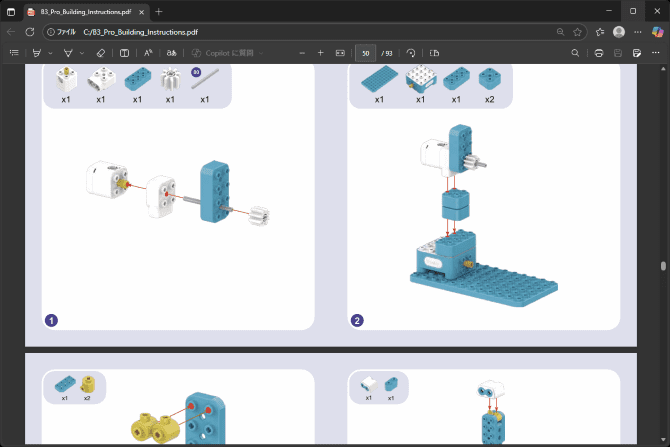670x447 pixels.
Task: Add this page to favorites
Action: click(x=578, y=31)
